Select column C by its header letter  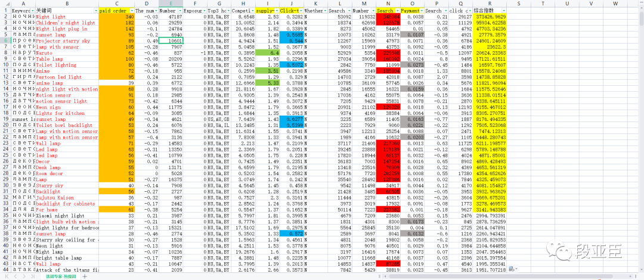tap(117, 4)
